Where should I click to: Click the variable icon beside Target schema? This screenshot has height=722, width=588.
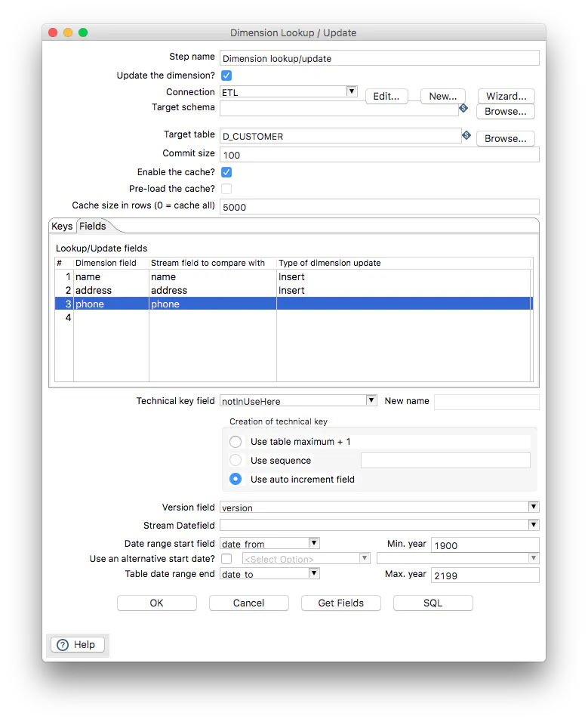point(463,108)
